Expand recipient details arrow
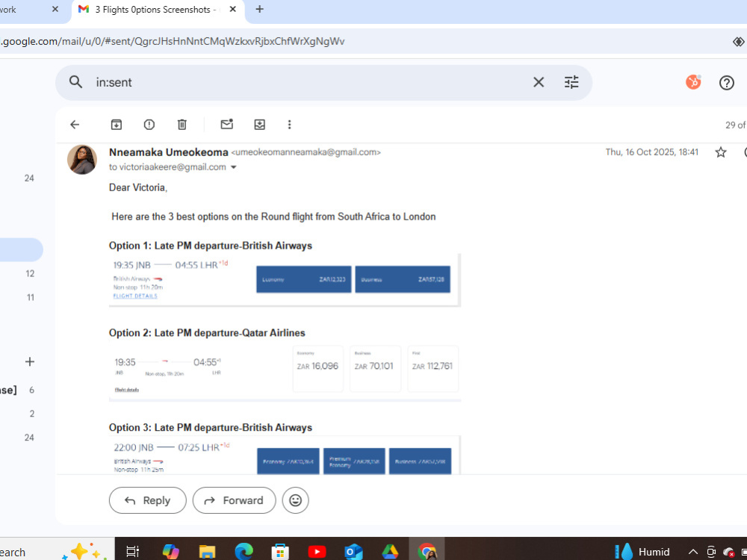Screen dimensions: 747x560 coord(233,167)
